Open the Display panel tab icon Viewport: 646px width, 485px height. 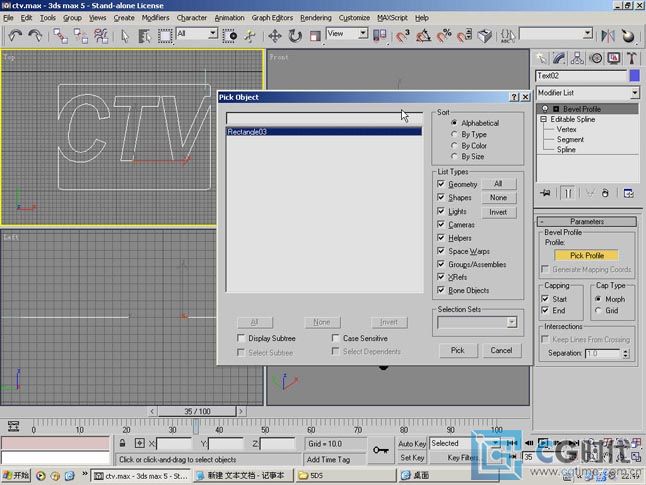(x=614, y=59)
